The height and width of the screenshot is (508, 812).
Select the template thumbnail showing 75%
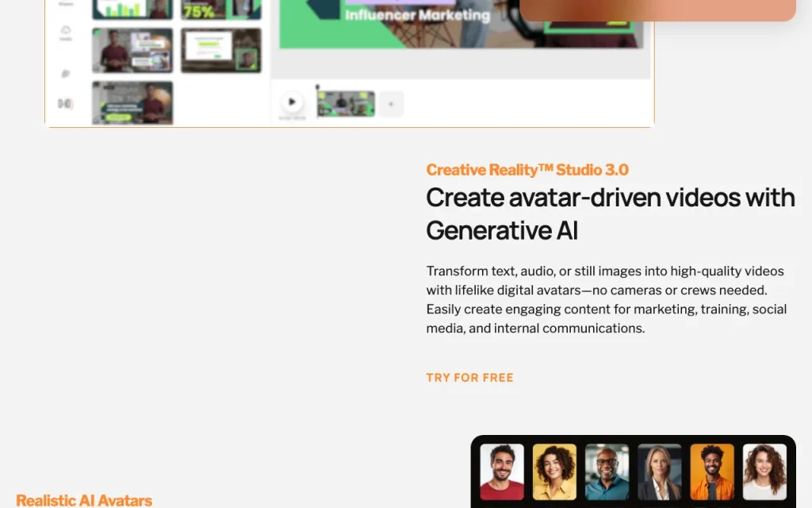click(221, 10)
